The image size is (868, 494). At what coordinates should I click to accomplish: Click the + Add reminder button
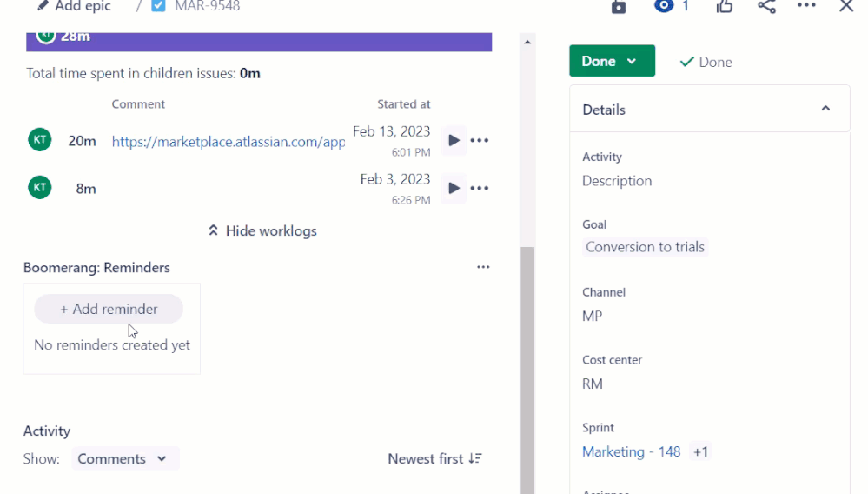pyautogui.click(x=109, y=309)
